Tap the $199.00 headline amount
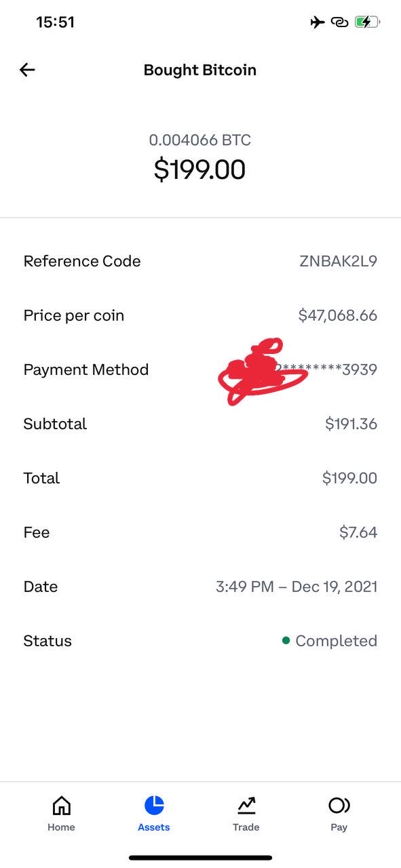The width and height of the screenshot is (401, 868). 199,169
